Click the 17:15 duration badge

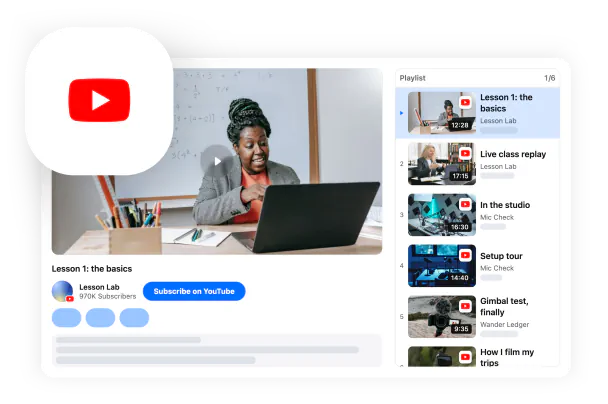point(460,176)
